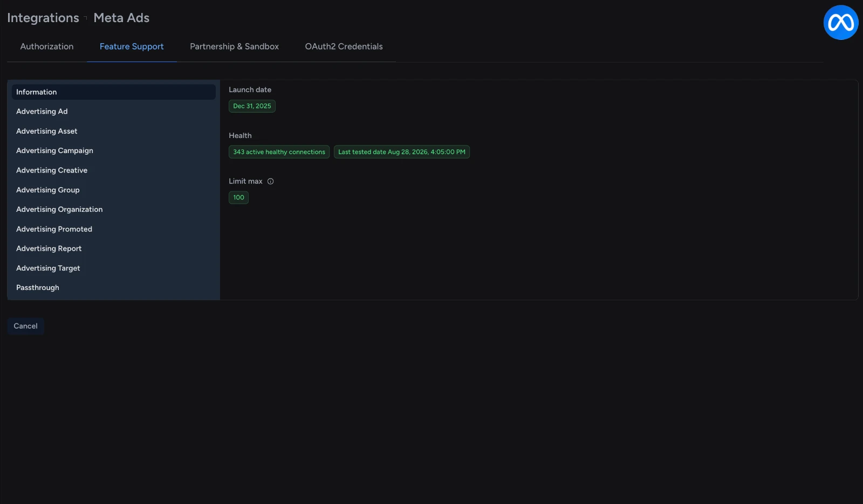
Task: Open the Advertising Group section
Action: tap(114, 190)
